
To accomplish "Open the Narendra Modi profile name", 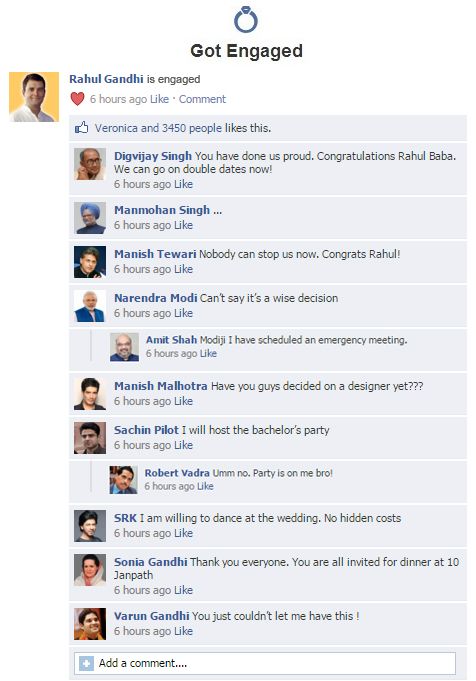I will pos(155,298).
